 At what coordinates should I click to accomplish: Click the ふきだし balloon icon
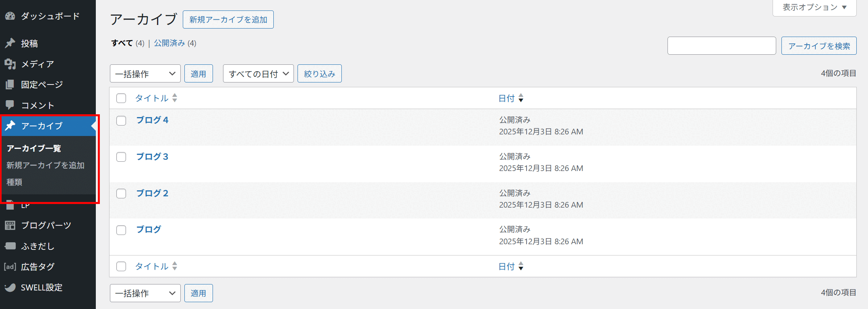10,246
